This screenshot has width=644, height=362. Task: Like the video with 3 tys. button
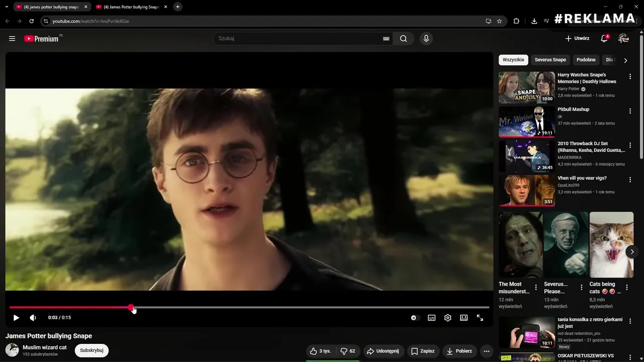320,351
